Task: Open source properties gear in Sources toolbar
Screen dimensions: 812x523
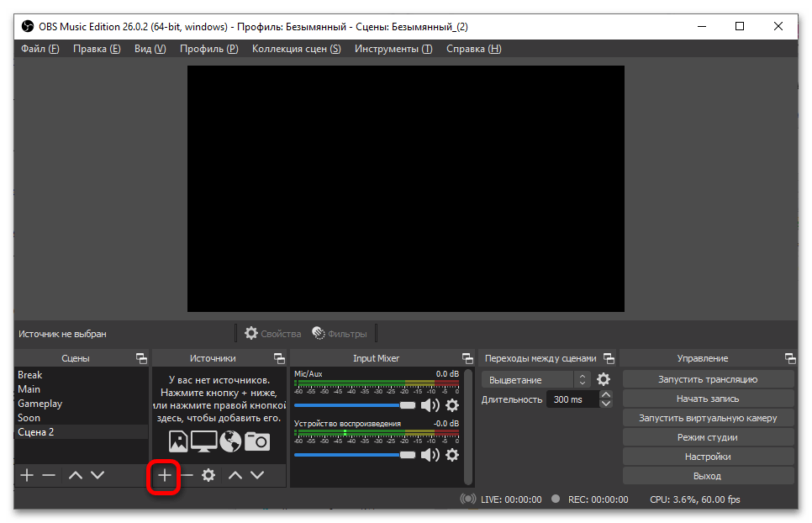Action: 208,475
